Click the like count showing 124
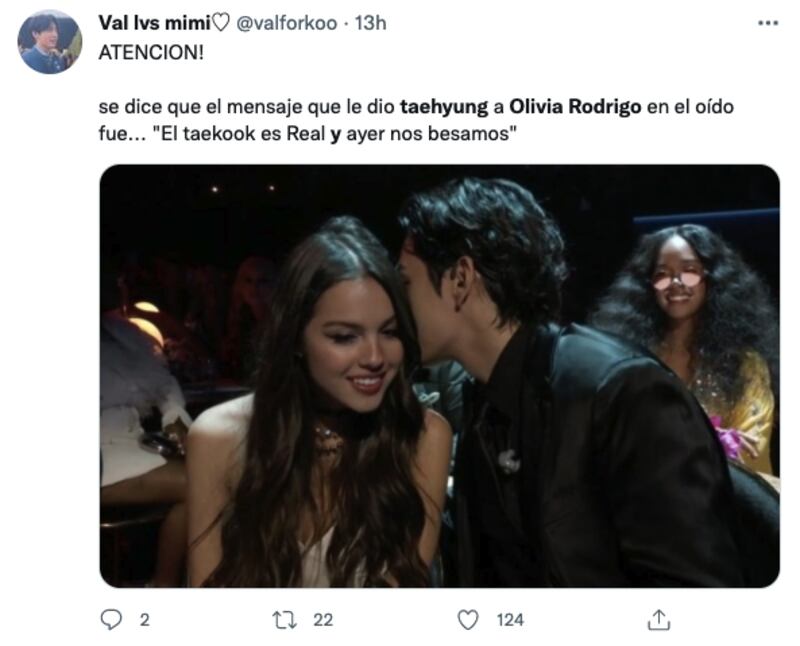800x646 pixels. [x=510, y=620]
